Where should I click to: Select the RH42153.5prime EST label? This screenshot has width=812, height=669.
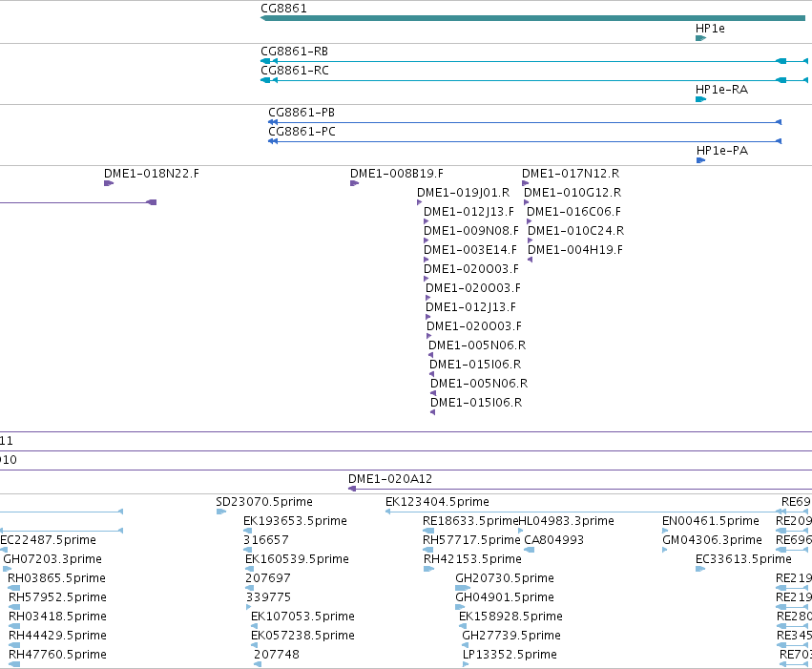point(472,559)
